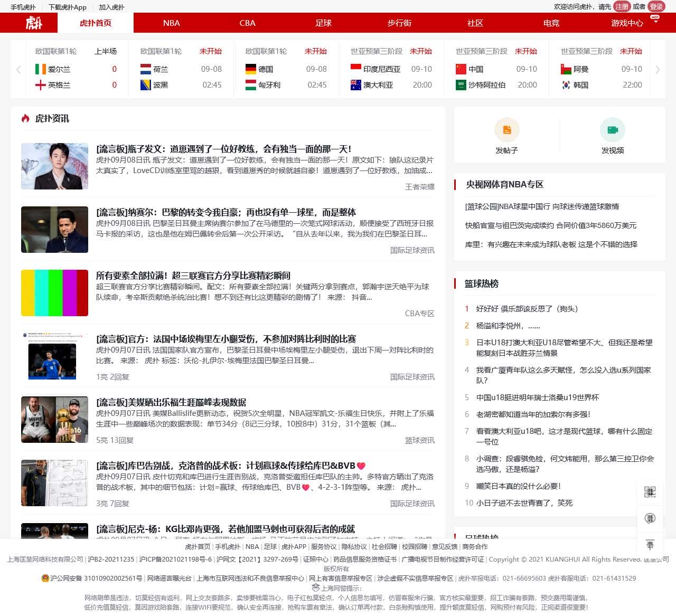The height and width of the screenshot is (616, 676).
Task: Click the 服务协议 footer link
Action: tap(324, 547)
